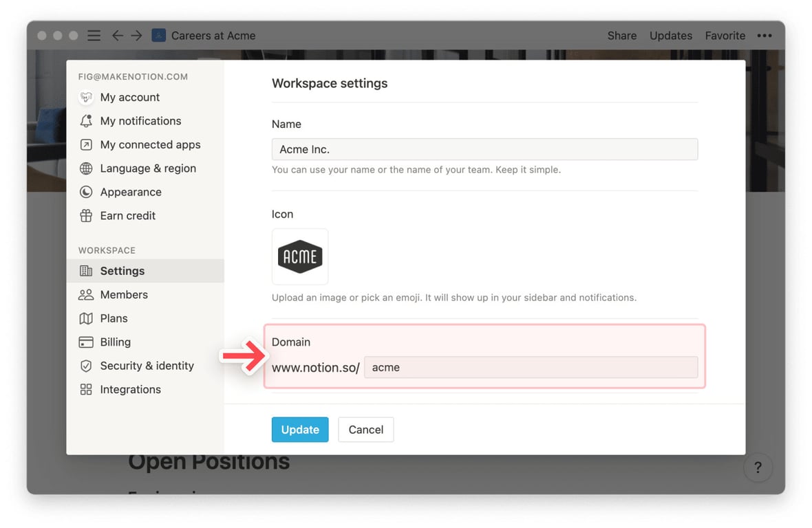Screen dimensions: 812x528
Task: Open My connected apps section
Action: [150, 144]
